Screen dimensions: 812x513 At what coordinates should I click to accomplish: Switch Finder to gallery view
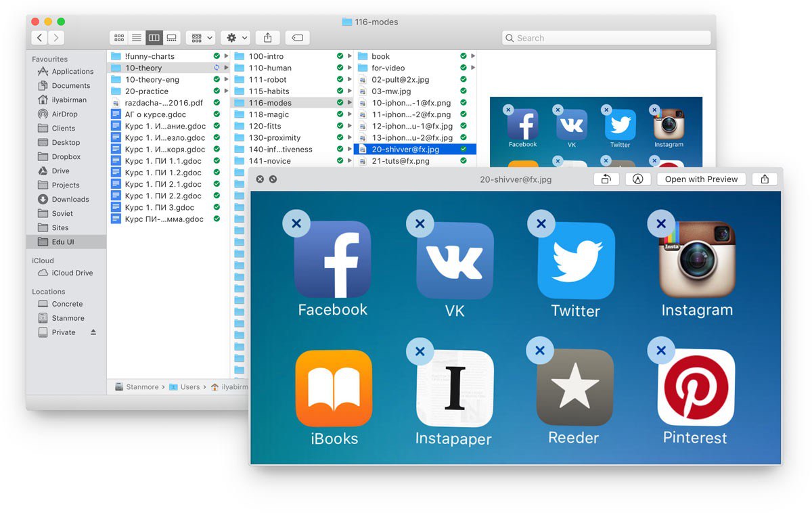click(x=172, y=38)
